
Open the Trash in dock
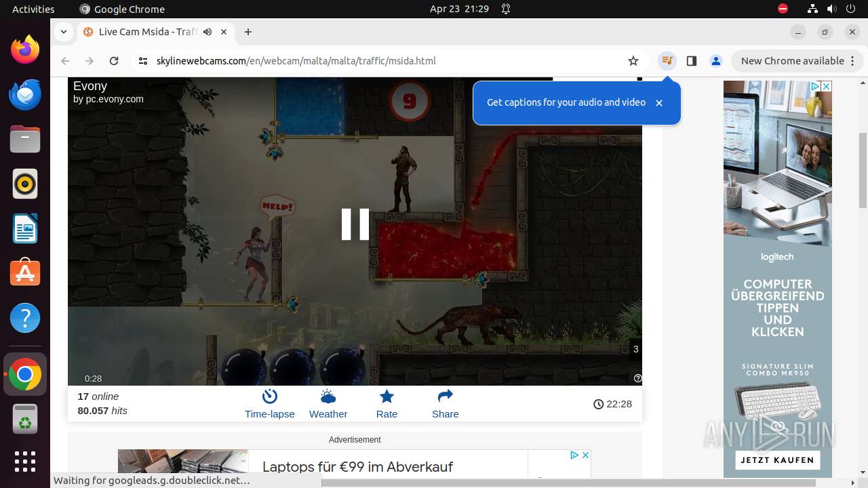coord(25,419)
